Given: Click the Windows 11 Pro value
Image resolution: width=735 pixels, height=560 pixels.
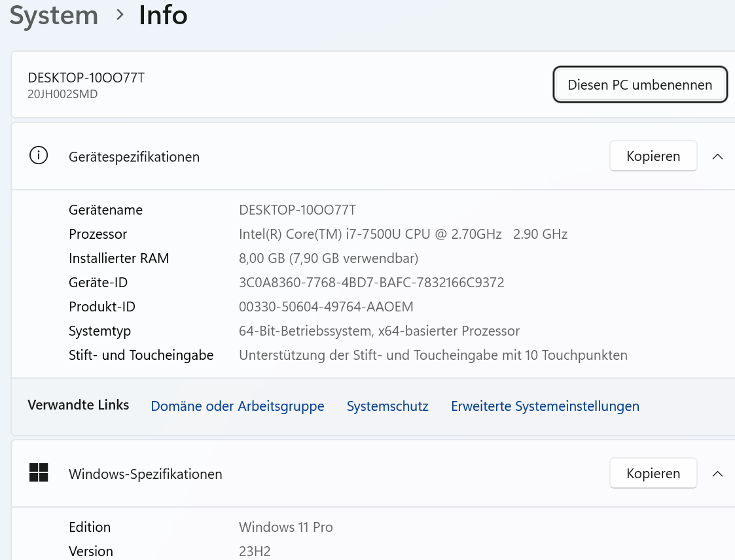Looking at the screenshot, I should click(286, 527).
